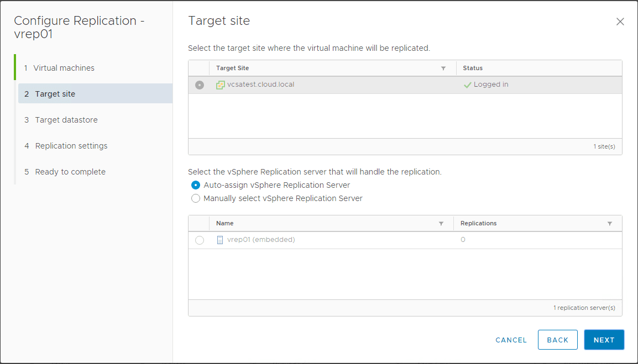The width and height of the screenshot is (638, 364).
Task: Click the green Logged in checkmark icon
Action: (467, 85)
